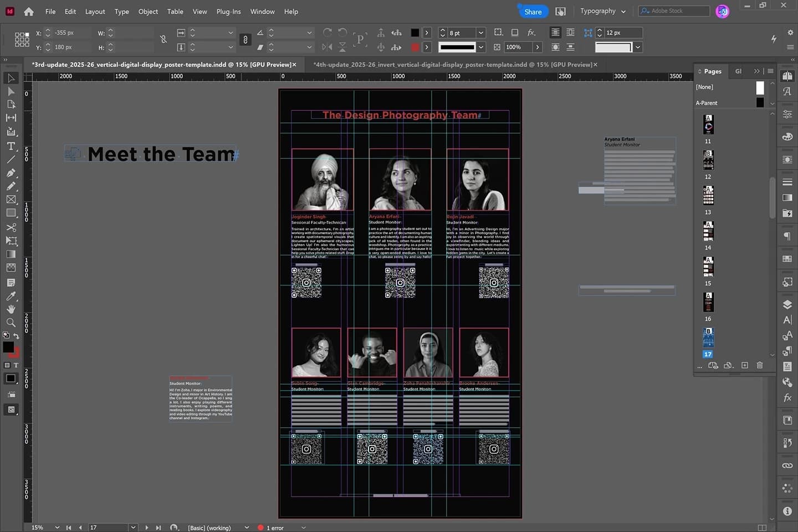Enable wrap around bounding box
The image size is (798, 532).
coord(570,33)
